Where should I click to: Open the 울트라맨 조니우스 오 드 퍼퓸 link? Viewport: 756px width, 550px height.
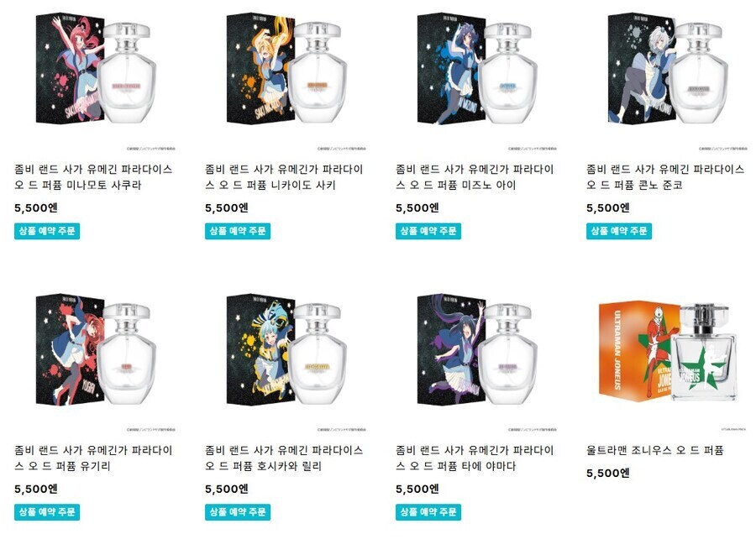click(654, 450)
